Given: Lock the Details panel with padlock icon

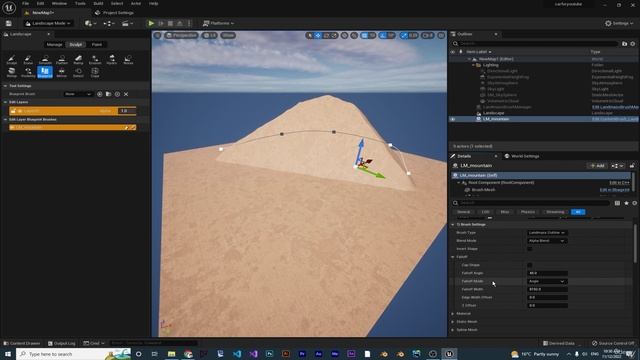Looking at the screenshot, I should 632,166.
